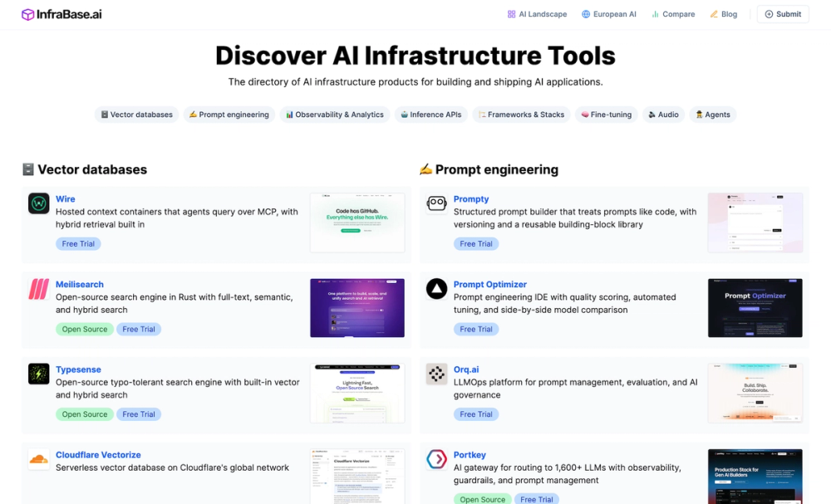The width and height of the screenshot is (831, 504).
Task: Click the Cloudflare Vectorize preview thumbnail
Action: [x=357, y=477]
